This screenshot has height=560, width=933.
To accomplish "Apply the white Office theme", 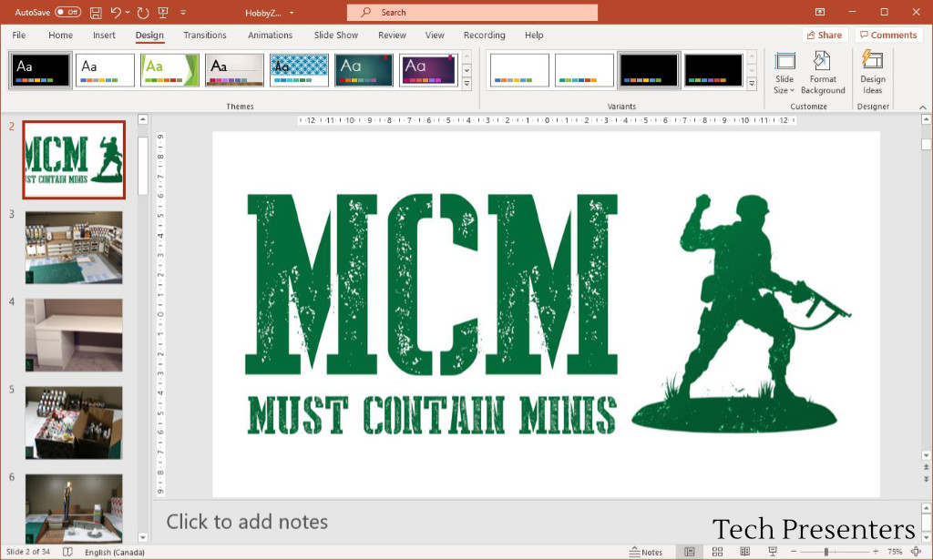I will pos(106,70).
